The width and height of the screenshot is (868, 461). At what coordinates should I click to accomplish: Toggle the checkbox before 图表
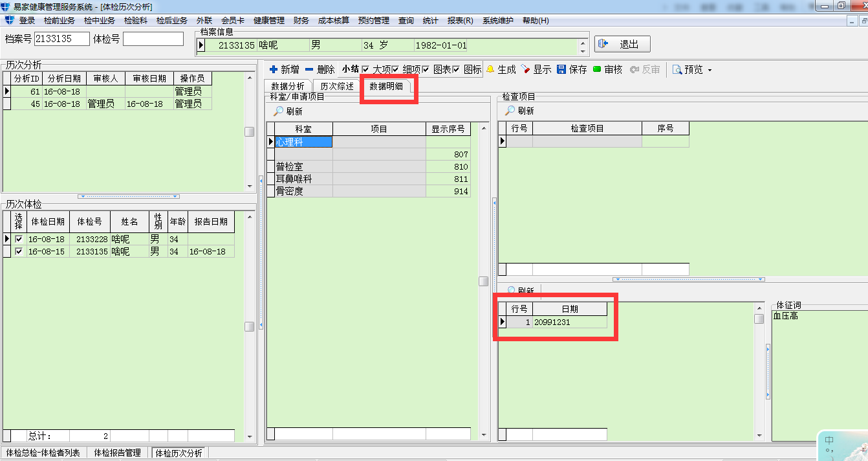click(x=426, y=69)
